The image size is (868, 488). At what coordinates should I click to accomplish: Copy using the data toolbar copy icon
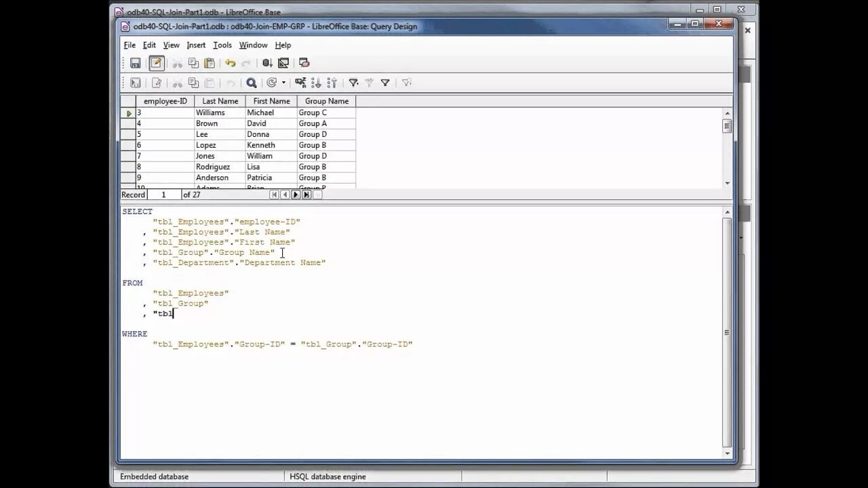point(193,83)
